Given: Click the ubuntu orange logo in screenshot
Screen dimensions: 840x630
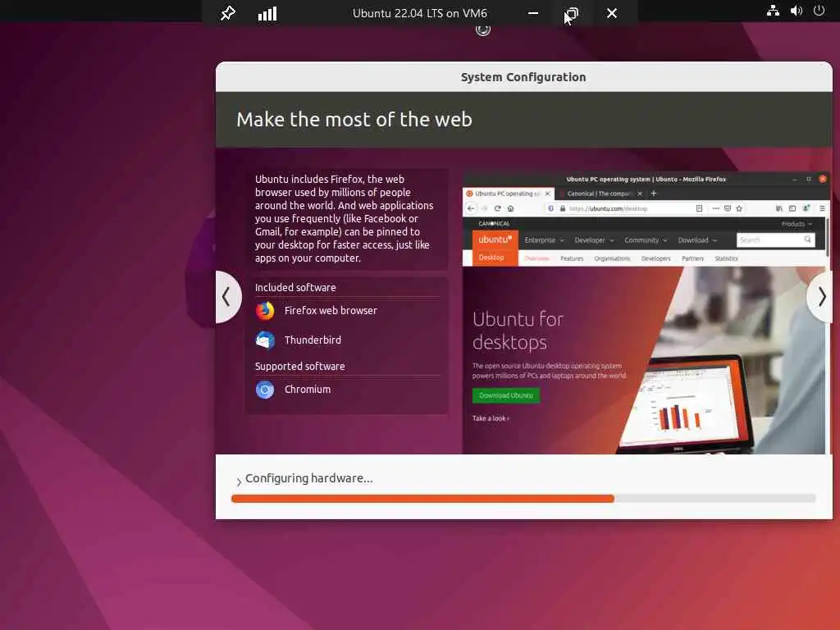Looking at the screenshot, I should [x=495, y=240].
